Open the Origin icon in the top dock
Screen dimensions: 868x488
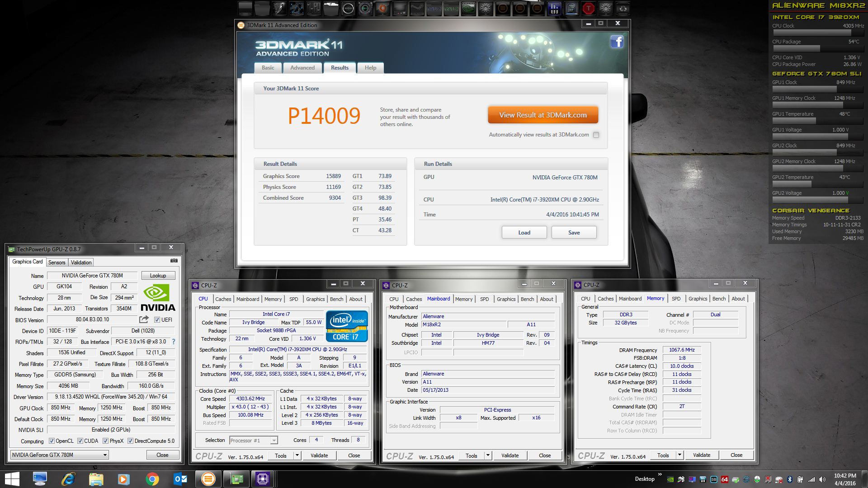click(x=382, y=8)
